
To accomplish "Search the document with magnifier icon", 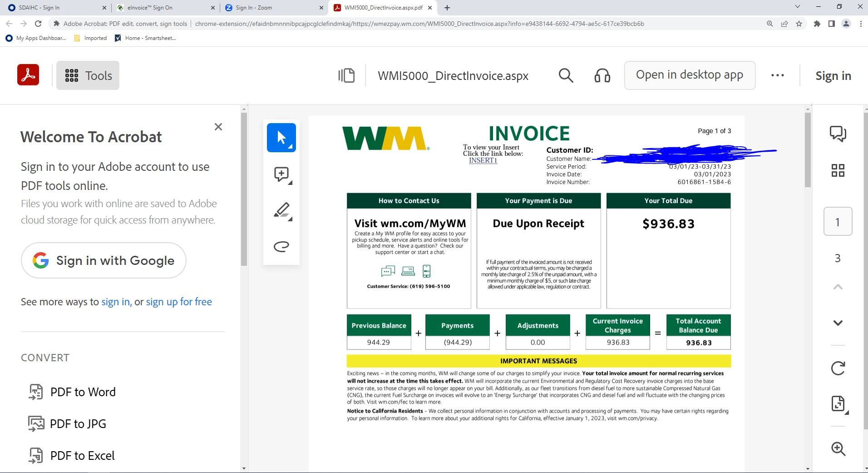I will (x=566, y=75).
